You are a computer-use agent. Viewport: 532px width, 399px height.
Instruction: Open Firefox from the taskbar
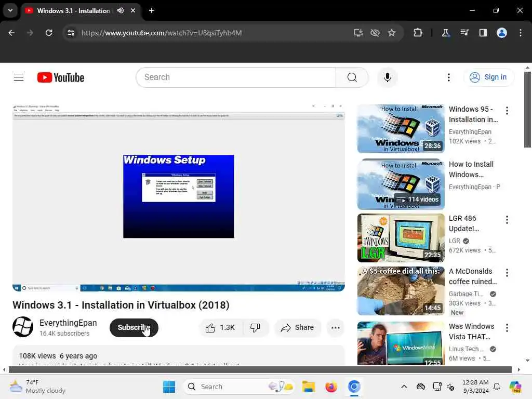point(331,387)
